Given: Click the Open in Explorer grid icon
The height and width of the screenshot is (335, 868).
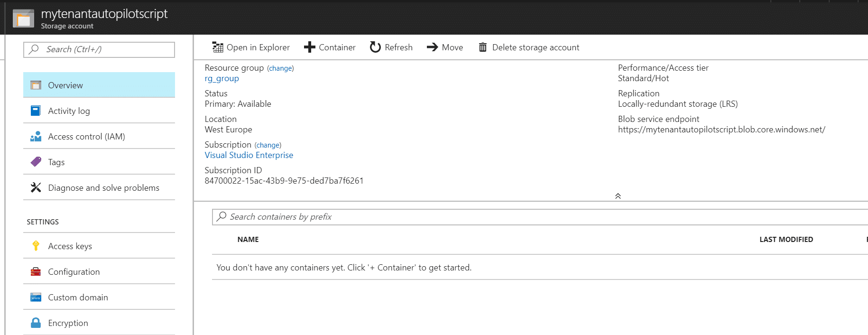Looking at the screenshot, I should click(218, 47).
